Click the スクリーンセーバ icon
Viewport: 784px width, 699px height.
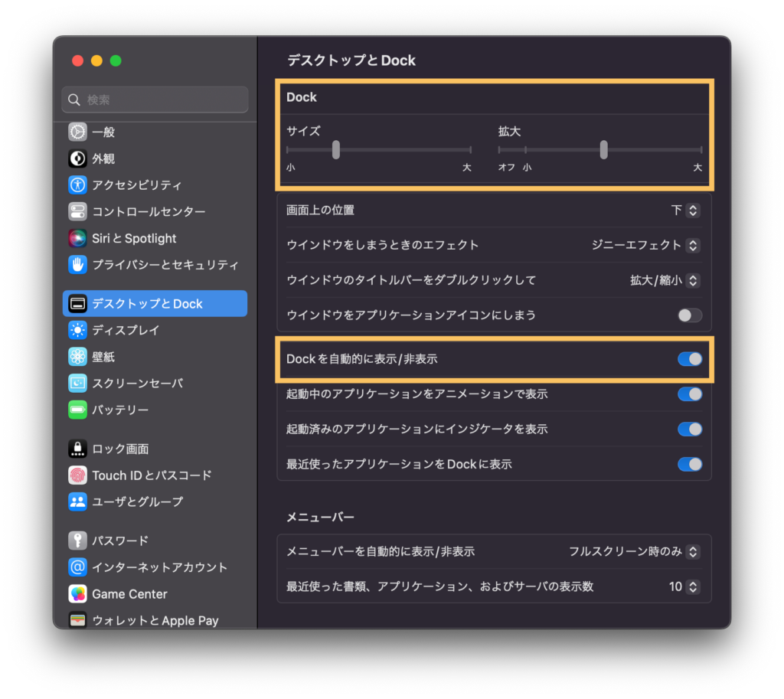point(77,383)
